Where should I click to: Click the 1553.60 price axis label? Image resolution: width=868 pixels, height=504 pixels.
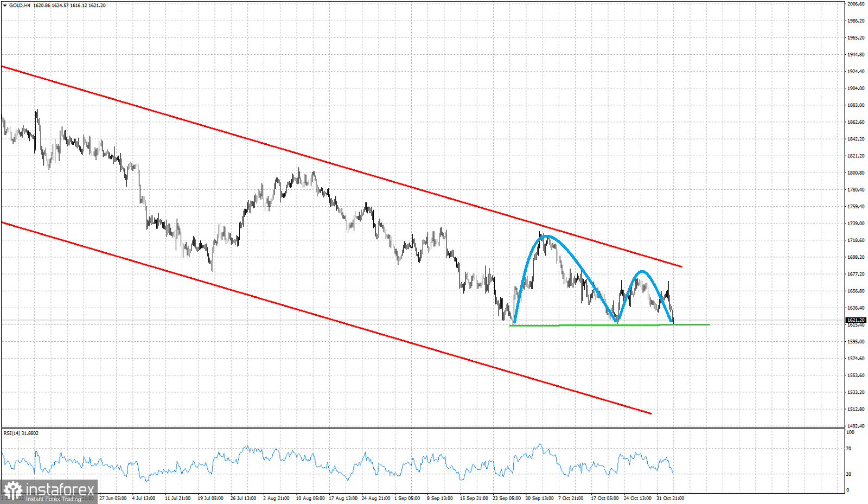[856, 375]
